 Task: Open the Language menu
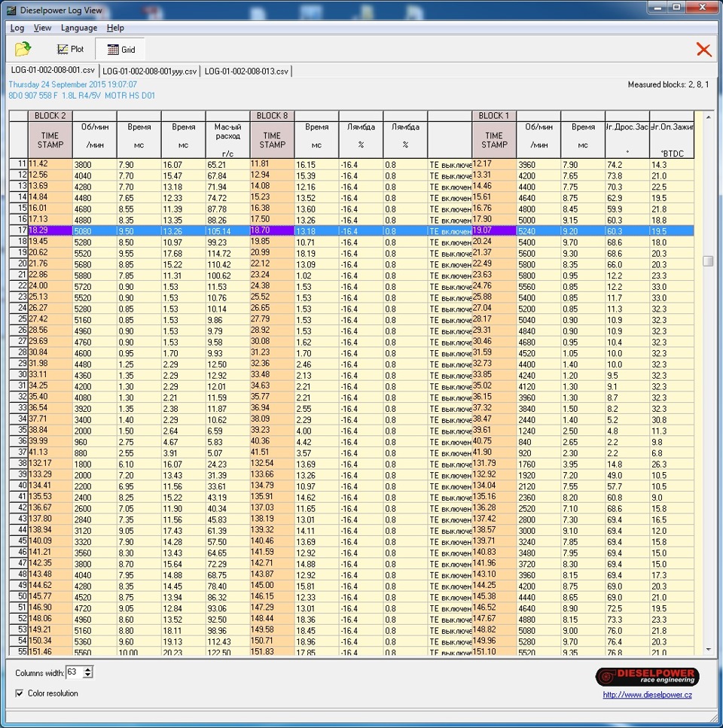79,28
